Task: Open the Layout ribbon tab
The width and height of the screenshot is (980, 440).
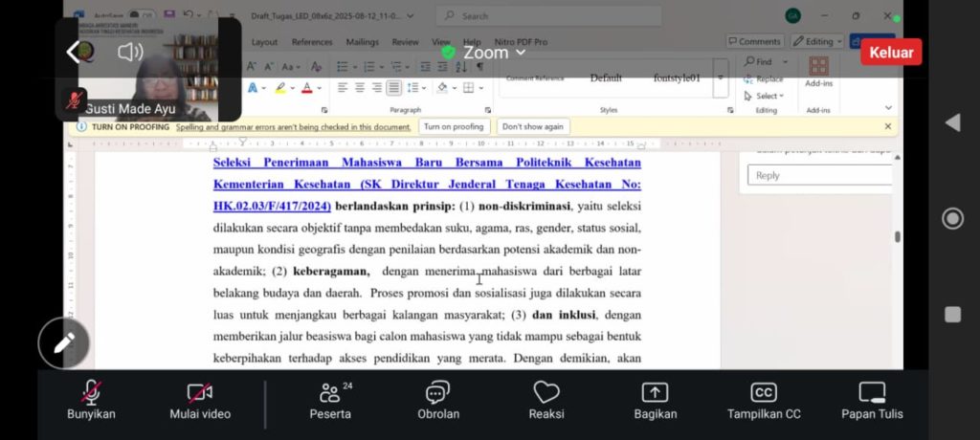Action: tap(264, 42)
